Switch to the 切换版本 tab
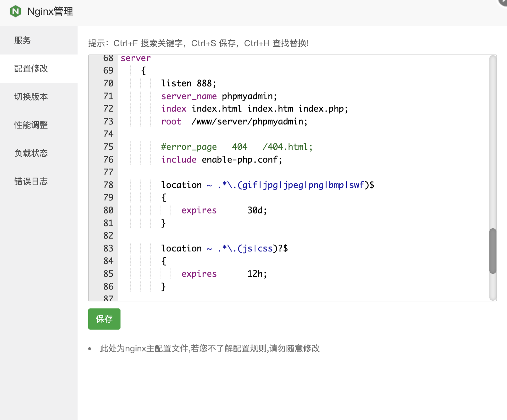507x420 pixels. (x=38, y=97)
